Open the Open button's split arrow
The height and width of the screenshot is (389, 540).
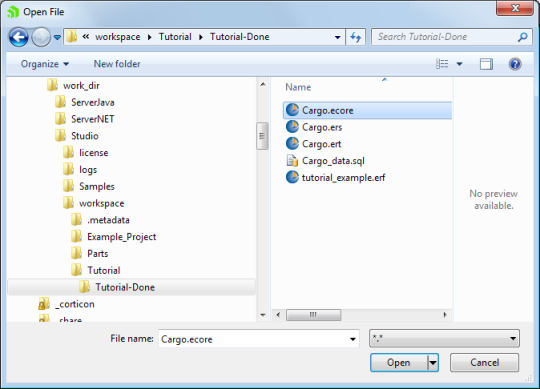click(x=433, y=362)
